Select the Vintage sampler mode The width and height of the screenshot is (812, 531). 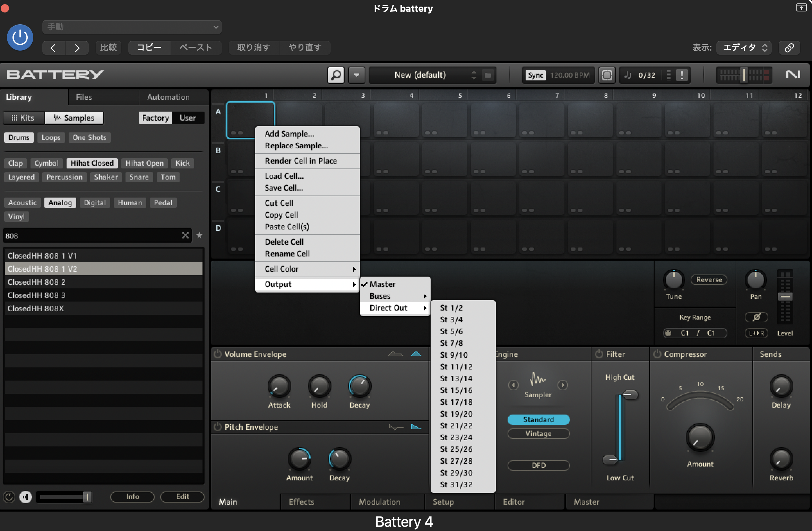[x=538, y=434]
